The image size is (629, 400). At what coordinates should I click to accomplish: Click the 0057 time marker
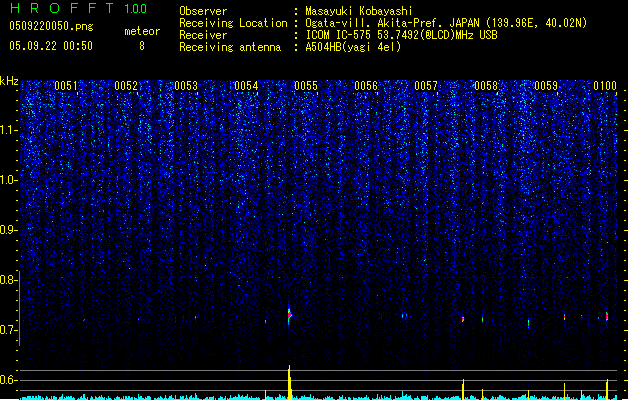click(x=426, y=86)
